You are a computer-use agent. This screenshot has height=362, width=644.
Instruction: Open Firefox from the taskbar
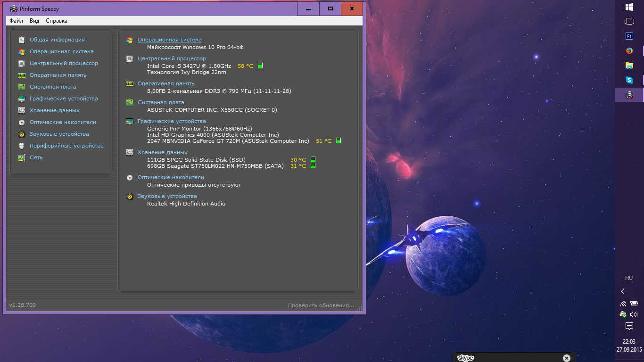[x=629, y=51]
